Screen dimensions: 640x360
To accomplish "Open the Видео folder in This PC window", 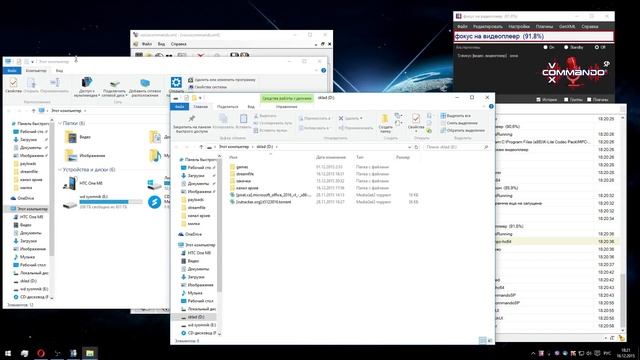I will [x=78, y=137].
